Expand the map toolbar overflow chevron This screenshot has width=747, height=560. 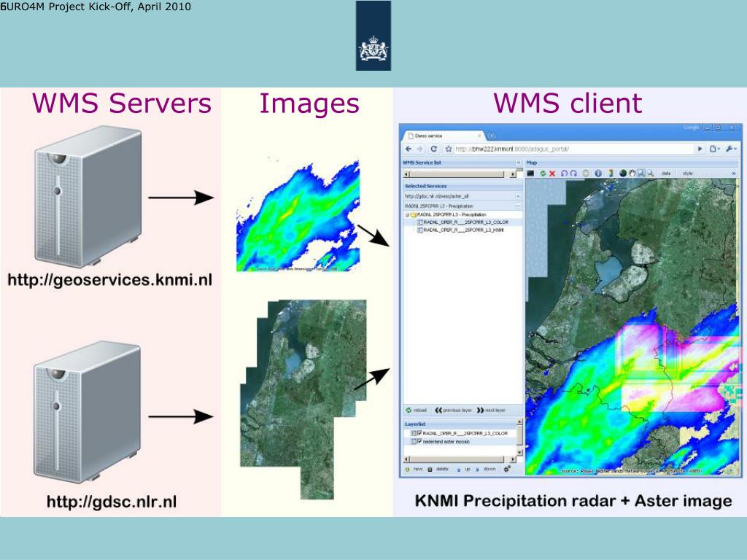pos(734,174)
